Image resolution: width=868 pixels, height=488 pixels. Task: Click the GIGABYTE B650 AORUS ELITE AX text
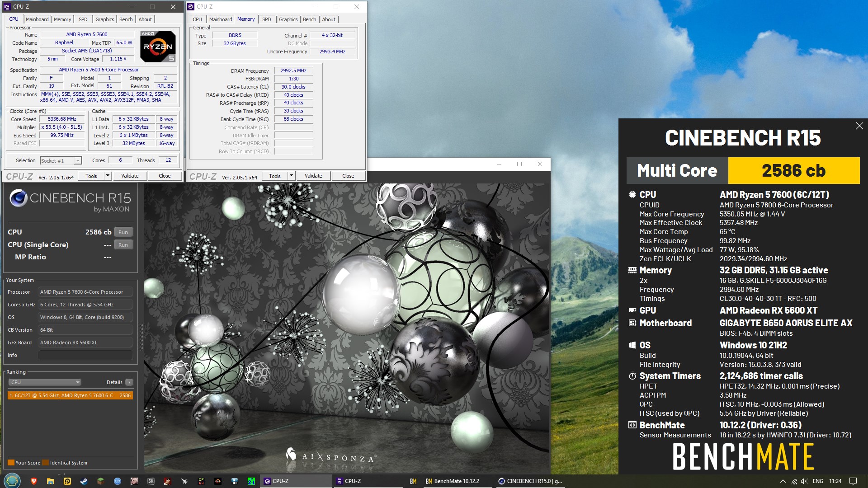(x=786, y=323)
